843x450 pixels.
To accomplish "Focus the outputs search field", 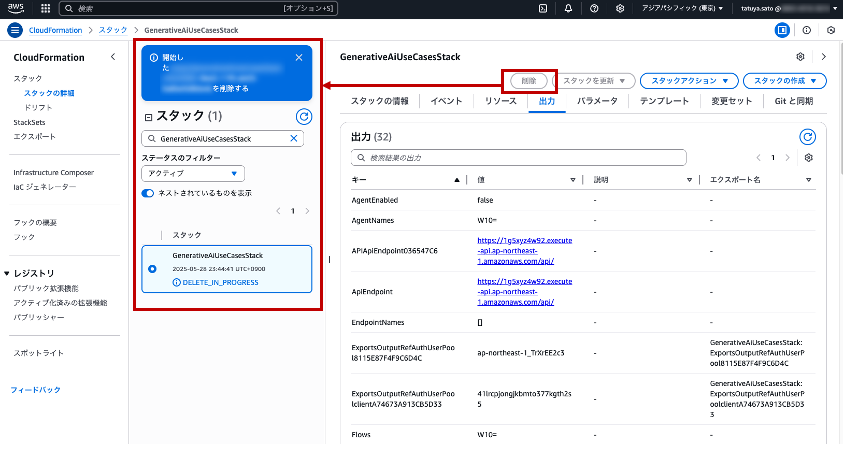I will click(519, 158).
